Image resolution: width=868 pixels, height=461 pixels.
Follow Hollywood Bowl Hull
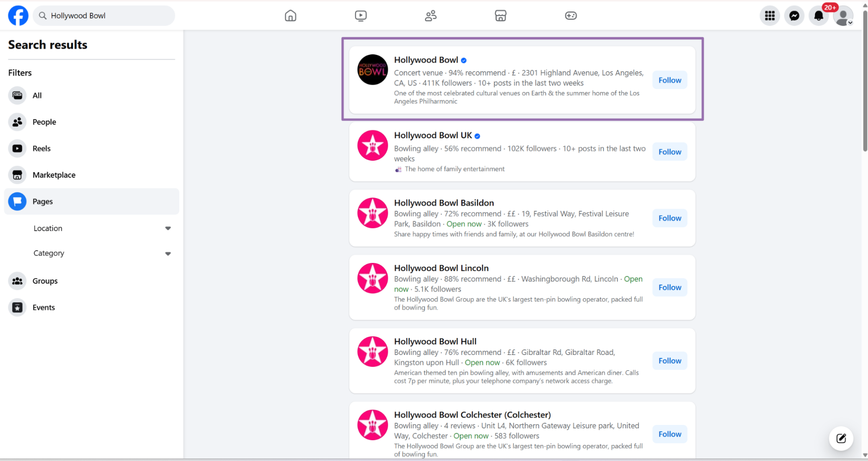click(670, 361)
